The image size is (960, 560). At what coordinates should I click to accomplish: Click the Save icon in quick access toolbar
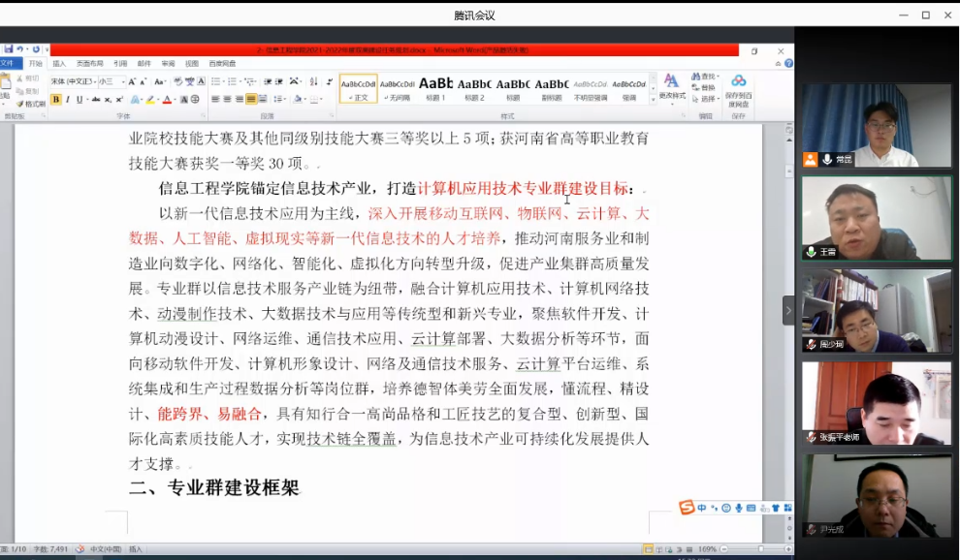[8, 49]
